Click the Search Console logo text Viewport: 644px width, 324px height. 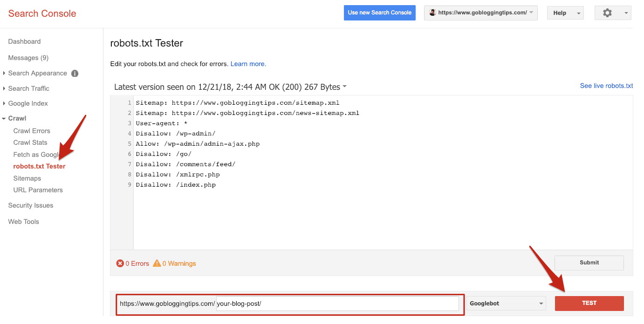[42, 13]
